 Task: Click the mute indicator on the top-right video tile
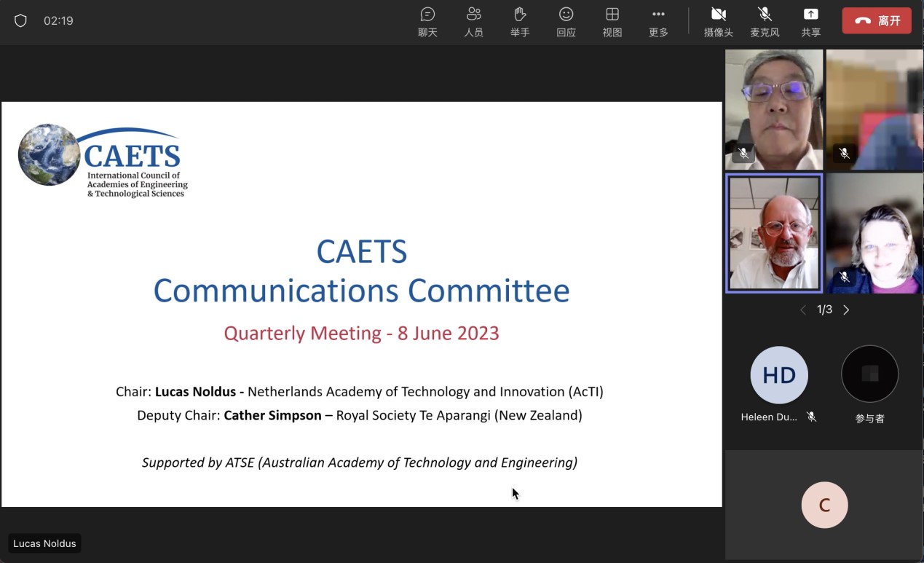844,153
